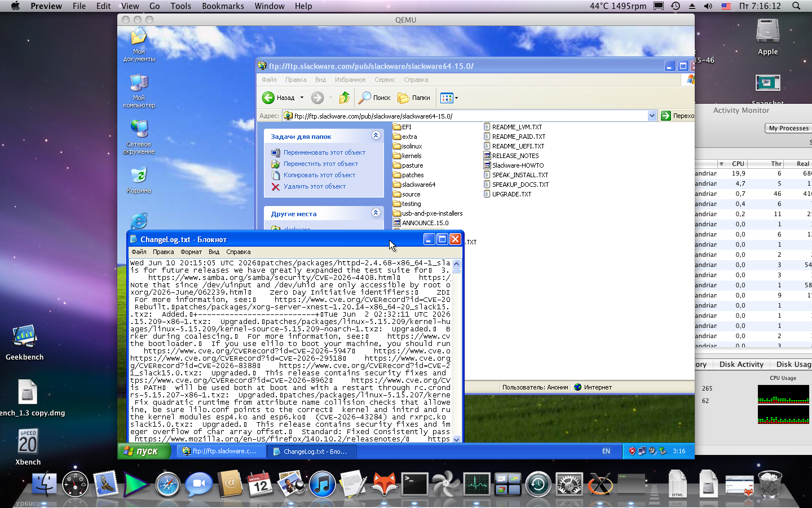Click Notepad scrollbar down arrow
The height and width of the screenshot is (508, 812).
457,439
